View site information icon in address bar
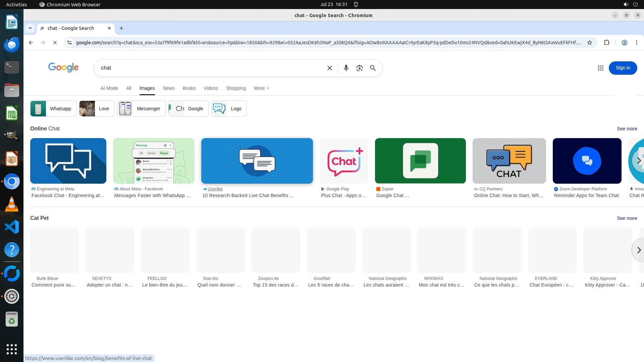This screenshot has height=362, width=644. click(x=69, y=43)
